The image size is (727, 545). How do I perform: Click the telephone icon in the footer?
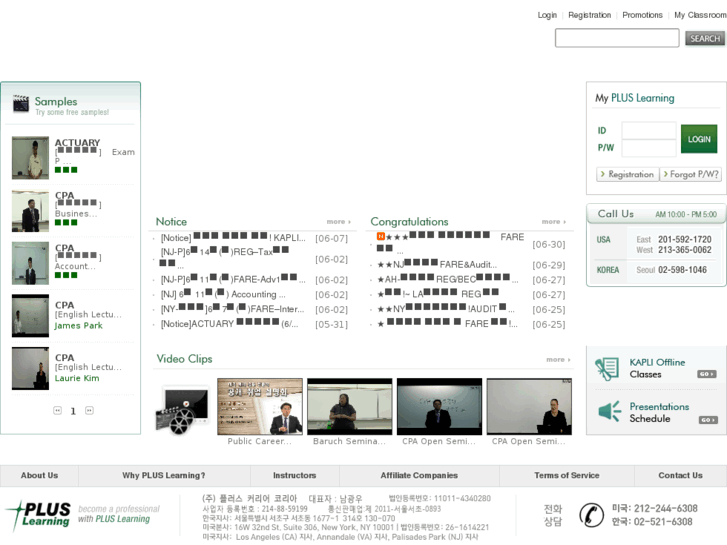[591, 515]
